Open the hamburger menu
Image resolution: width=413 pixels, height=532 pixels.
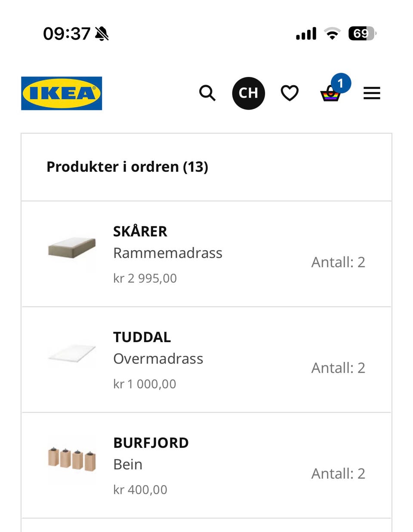click(x=372, y=93)
